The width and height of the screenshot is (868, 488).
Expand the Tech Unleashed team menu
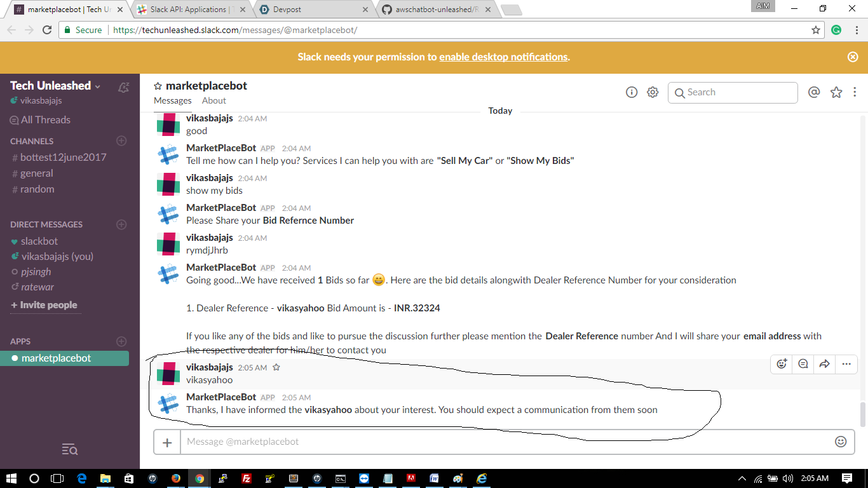[55, 86]
